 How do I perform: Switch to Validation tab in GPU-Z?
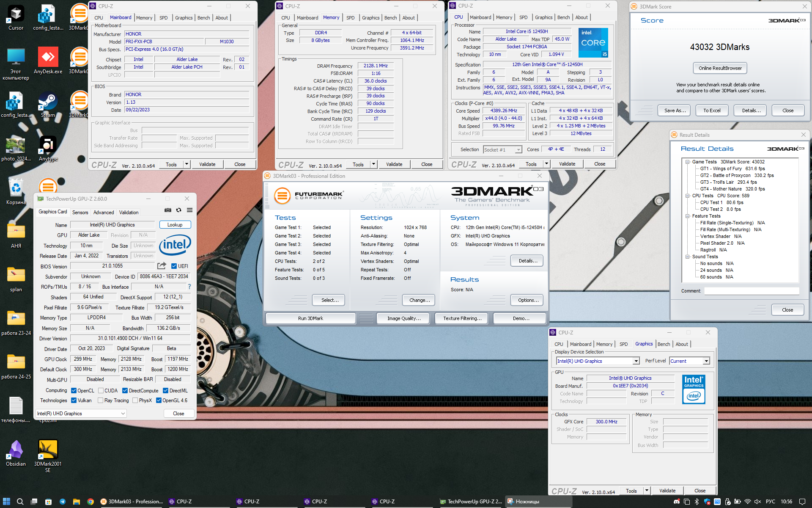[x=129, y=213]
